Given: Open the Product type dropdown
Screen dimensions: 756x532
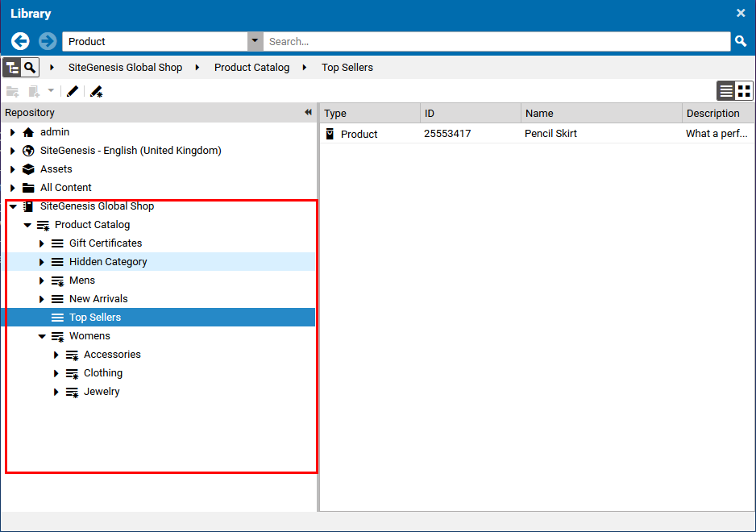Looking at the screenshot, I should (x=255, y=41).
